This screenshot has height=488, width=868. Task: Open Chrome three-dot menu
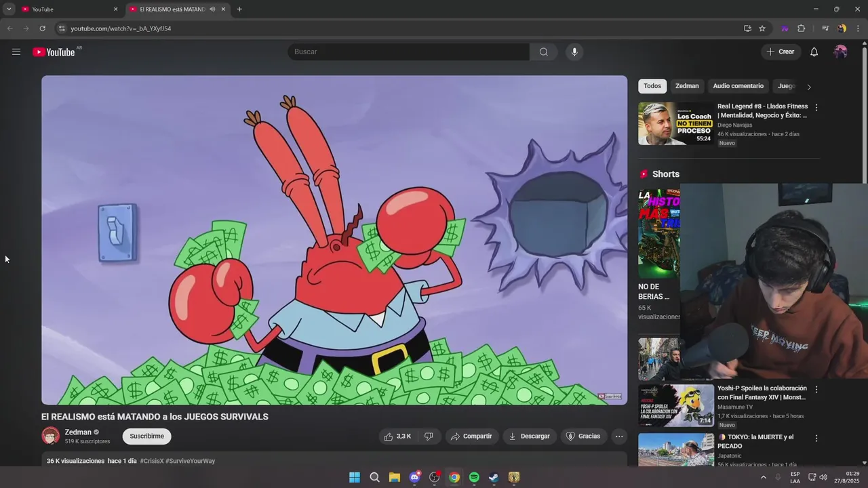click(858, 28)
